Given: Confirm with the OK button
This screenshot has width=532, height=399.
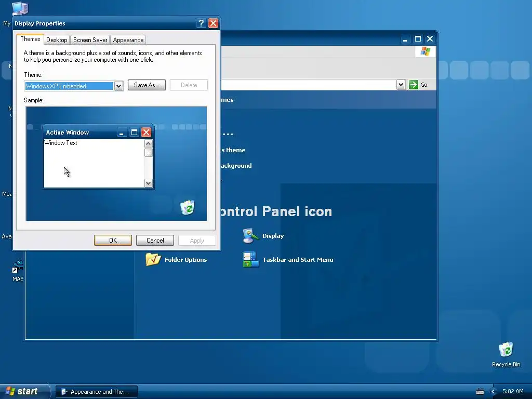Looking at the screenshot, I should click(x=113, y=240).
